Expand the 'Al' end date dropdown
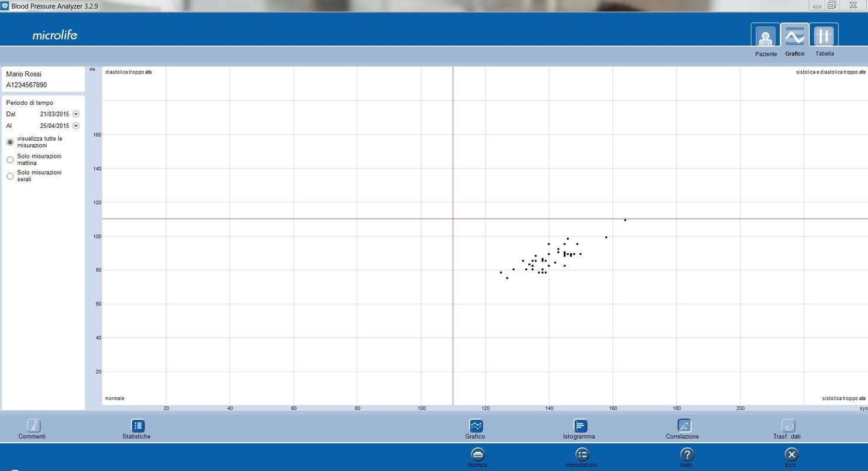 click(x=76, y=126)
